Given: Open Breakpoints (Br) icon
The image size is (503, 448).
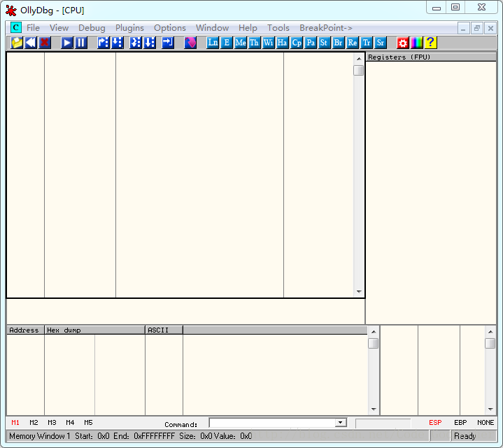Looking at the screenshot, I should click(x=338, y=43).
